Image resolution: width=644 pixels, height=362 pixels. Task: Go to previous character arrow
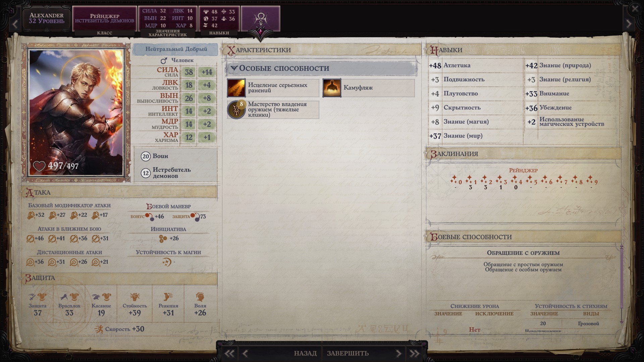tap(15, 24)
